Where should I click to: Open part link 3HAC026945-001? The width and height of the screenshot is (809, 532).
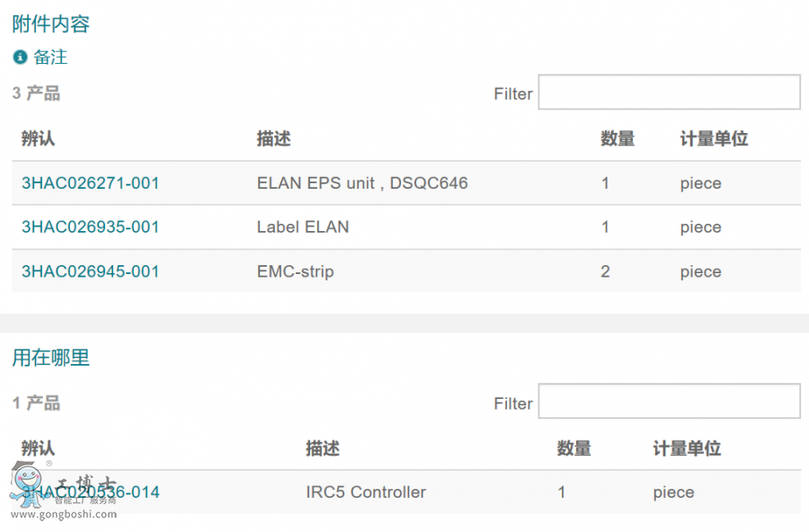pos(90,271)
